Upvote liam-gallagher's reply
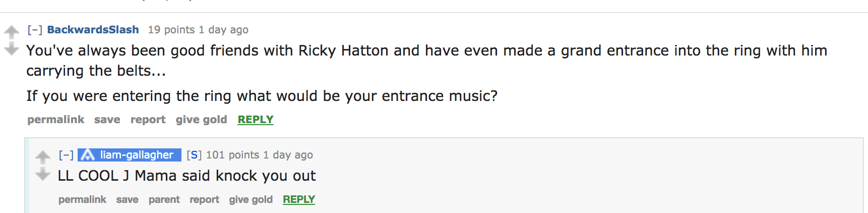 point(43,157)
